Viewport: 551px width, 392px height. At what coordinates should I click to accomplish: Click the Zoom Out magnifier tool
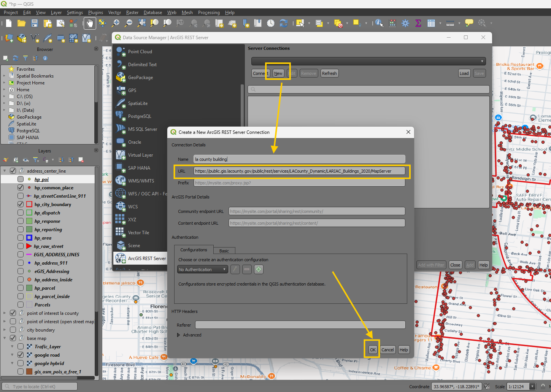pos(129,23)
